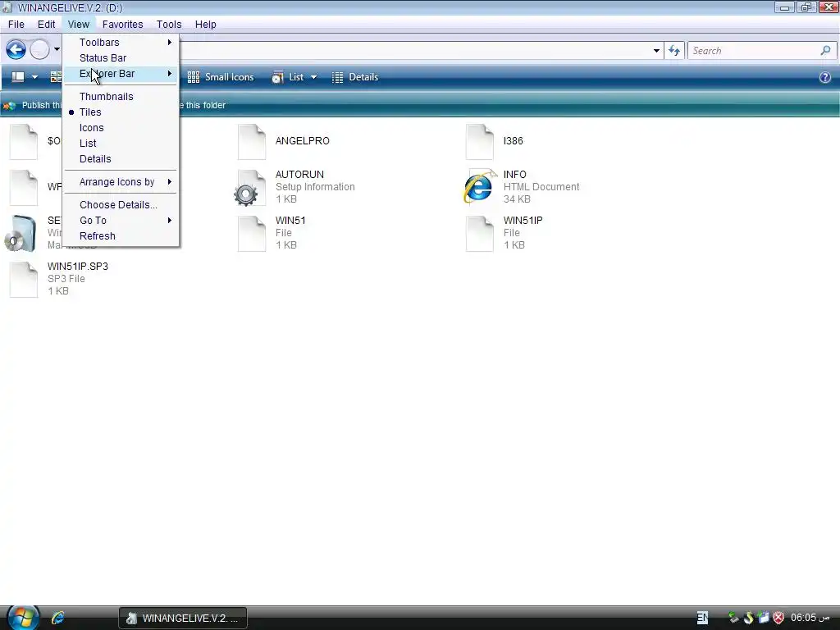Screen dimensions: 840x630
Task: Click the Small Icons grid icon
Action: click(x=194, y=77)
